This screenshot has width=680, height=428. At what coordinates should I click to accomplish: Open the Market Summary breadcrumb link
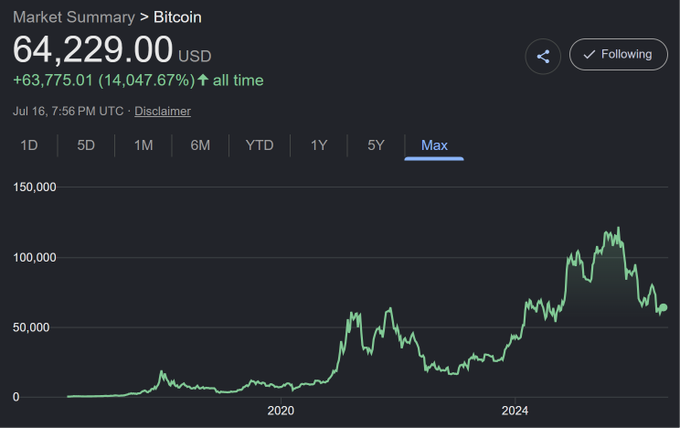coord(74,17)
